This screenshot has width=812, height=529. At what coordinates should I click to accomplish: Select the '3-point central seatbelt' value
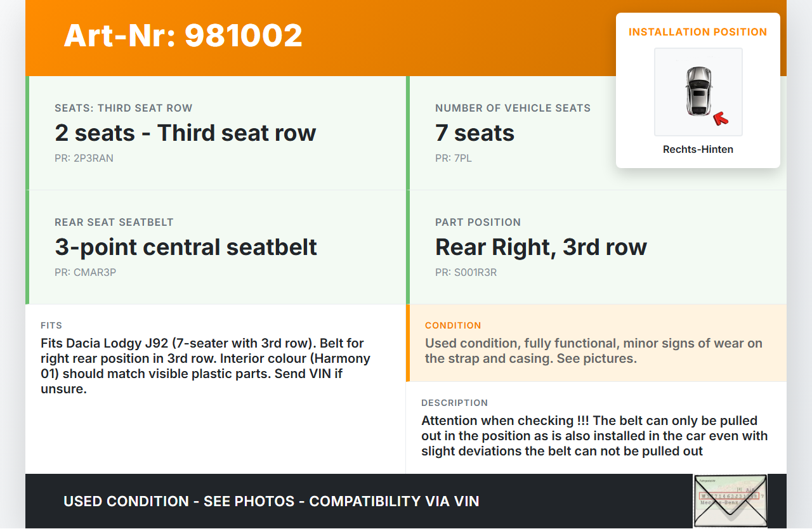pos(186,247)
